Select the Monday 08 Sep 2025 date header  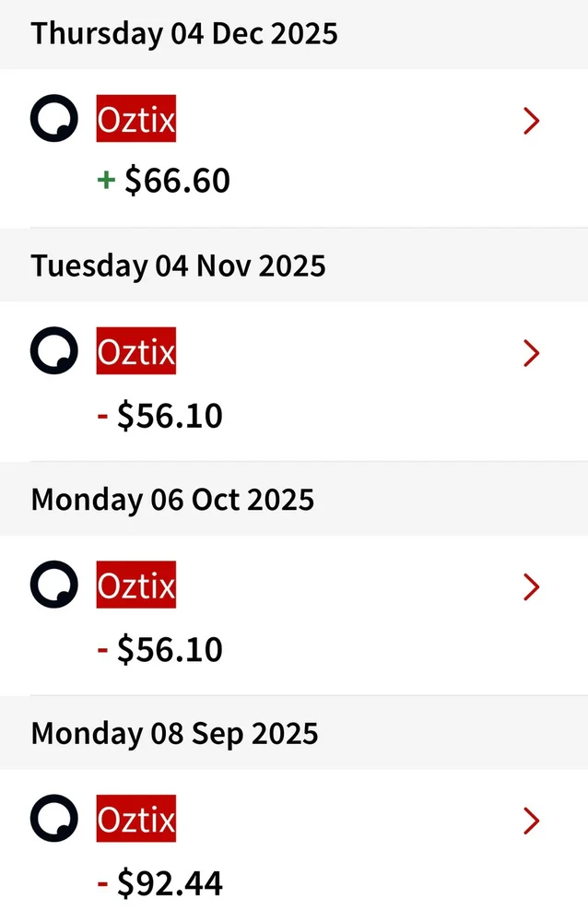[x=174, y=734]
